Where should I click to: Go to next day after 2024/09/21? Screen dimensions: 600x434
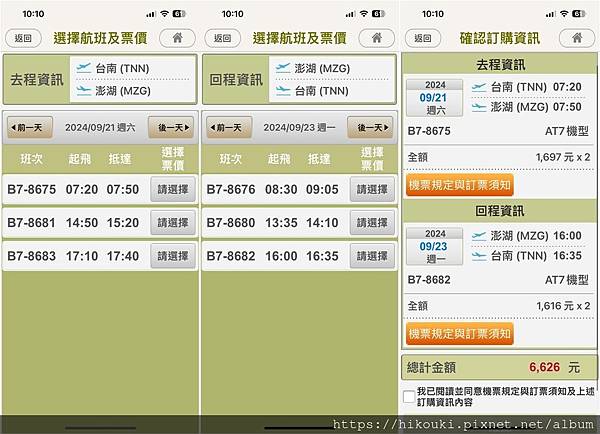[171, 127]
